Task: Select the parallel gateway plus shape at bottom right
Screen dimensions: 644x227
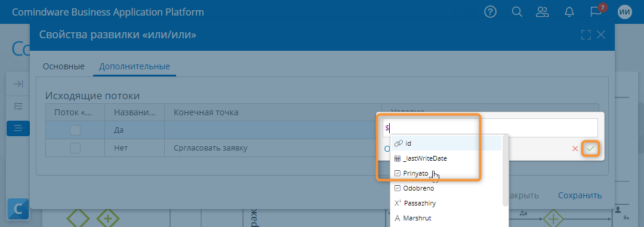Action: 554,219
